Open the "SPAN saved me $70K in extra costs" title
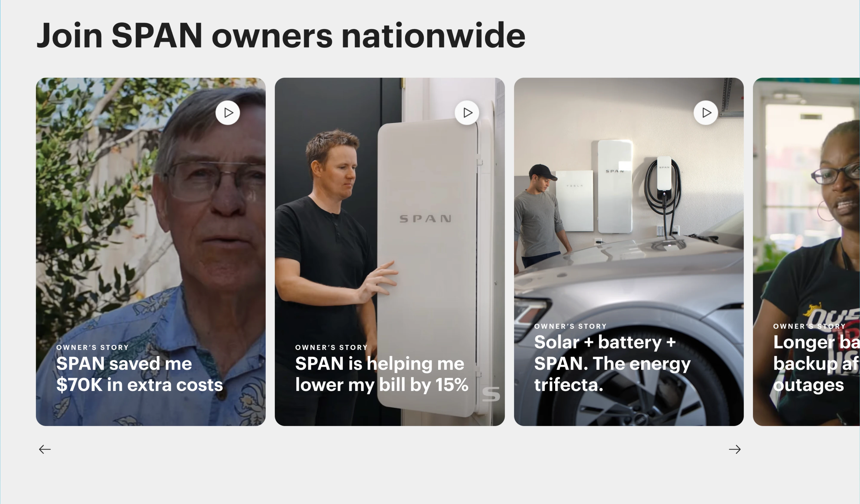This screenshot has width=860, height=504. coord(139,374)
